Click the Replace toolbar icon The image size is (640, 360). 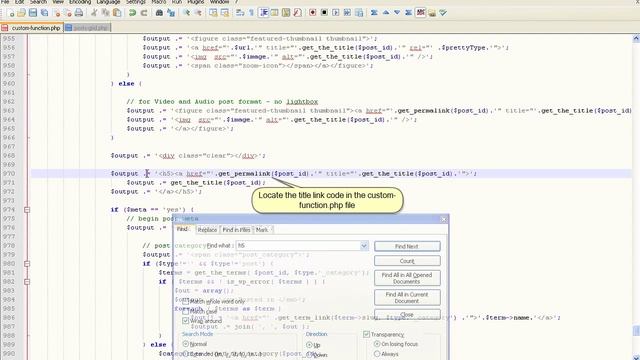click(171, 13)
